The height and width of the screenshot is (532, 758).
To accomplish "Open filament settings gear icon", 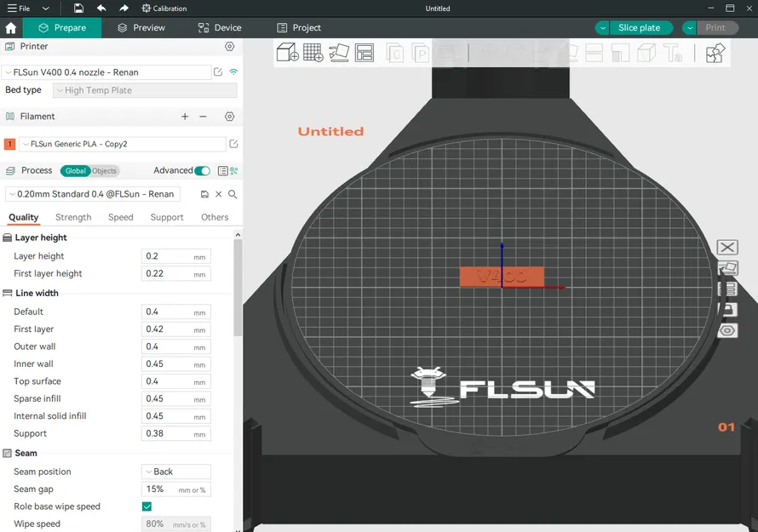I will click(x=230, y=117).
